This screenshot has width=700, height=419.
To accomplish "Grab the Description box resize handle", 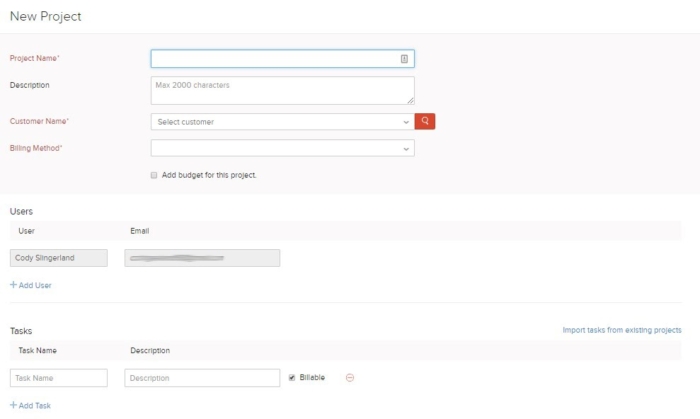I will (410, 100).
